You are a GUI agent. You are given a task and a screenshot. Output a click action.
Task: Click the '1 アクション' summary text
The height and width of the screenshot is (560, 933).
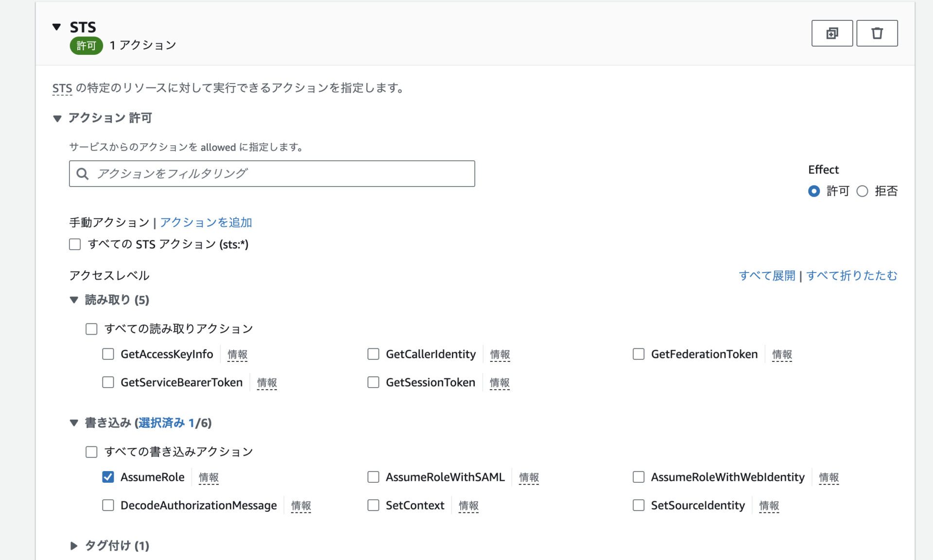(x=142, y=45)
